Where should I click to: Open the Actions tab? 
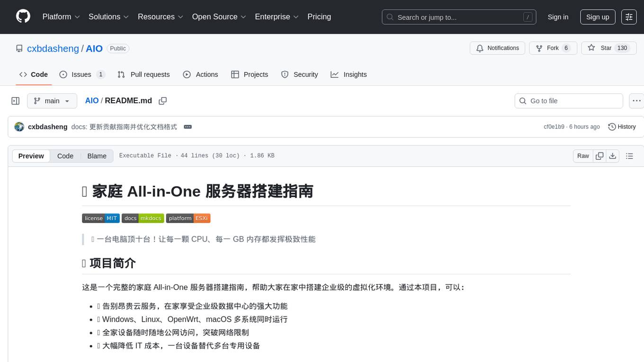click(x=200, y=74)
